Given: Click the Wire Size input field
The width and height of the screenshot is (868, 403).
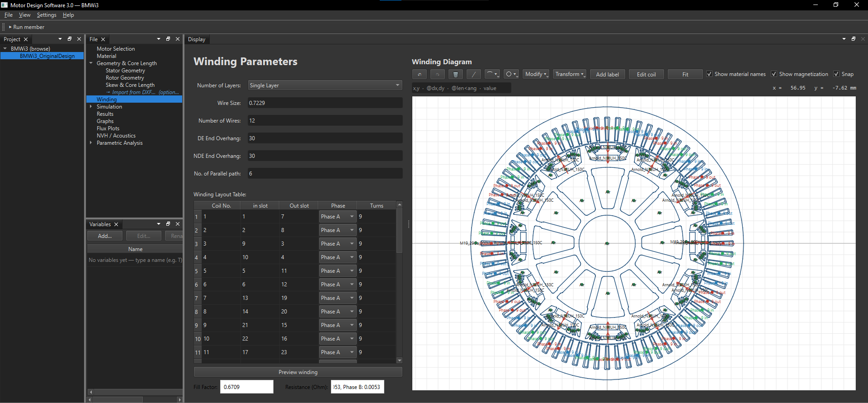Looking at the screenshot, I should pos(325,103).
